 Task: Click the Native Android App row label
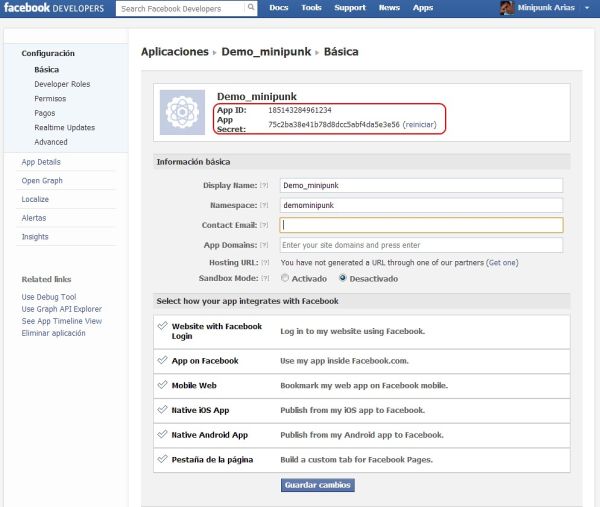coord(210,435)
